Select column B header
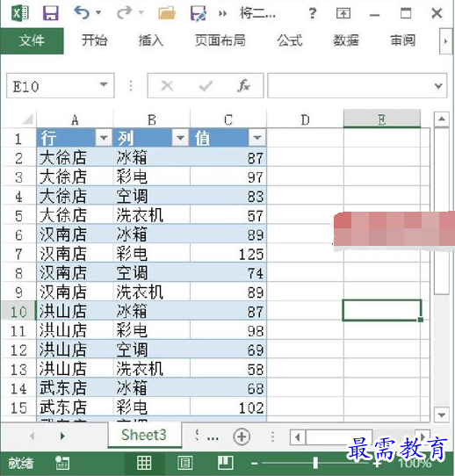Image resolution: width=455 pixels, height=476 pixels. pyautogui.click(x=151, y=119)
